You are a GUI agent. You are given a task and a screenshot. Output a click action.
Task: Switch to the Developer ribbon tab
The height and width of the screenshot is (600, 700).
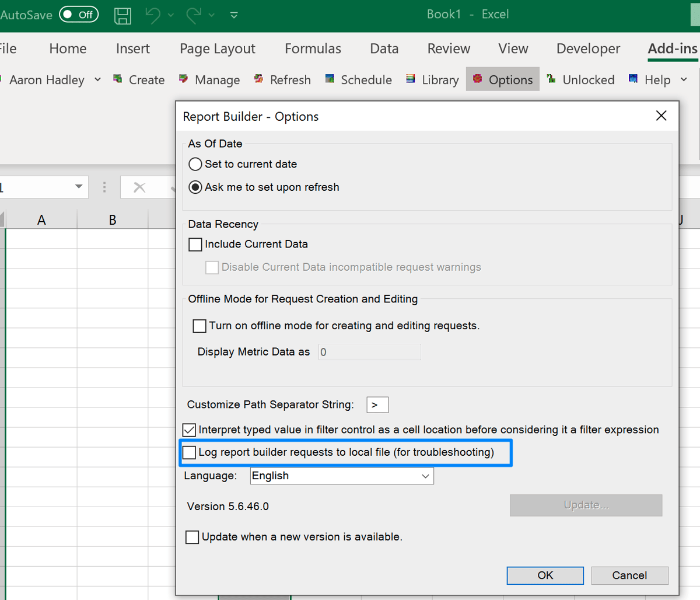(x=587, y=49)
